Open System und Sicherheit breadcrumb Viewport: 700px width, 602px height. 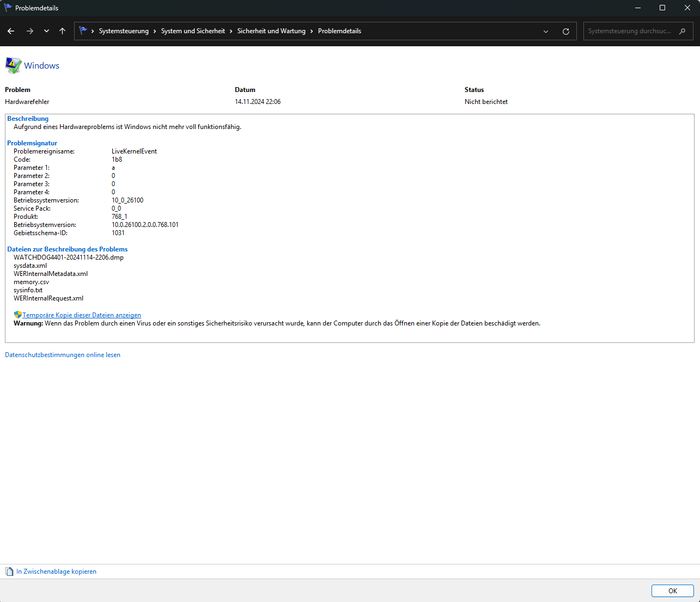[193, 31]
